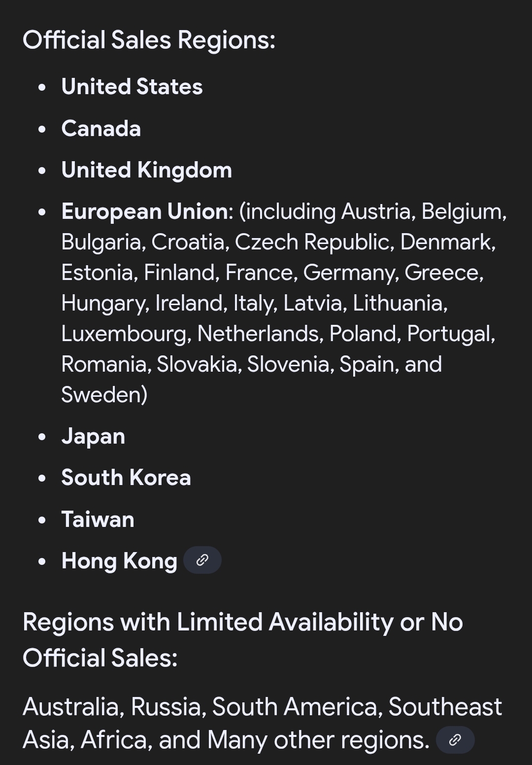Click the word Africa in the last line
This screenshot has height=765, width=532.
[x=116, y=740]
